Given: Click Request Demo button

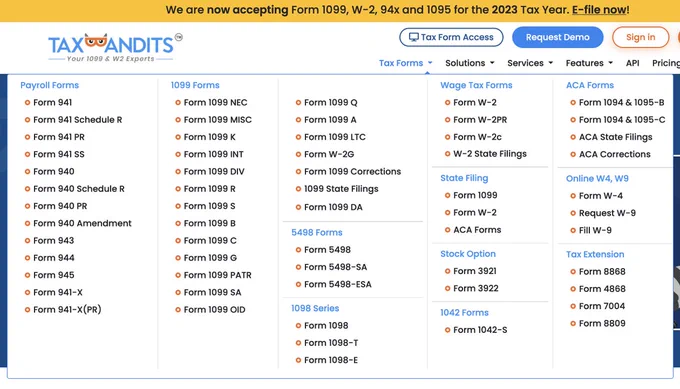Looking at the screenshot, I should point(557,37).
